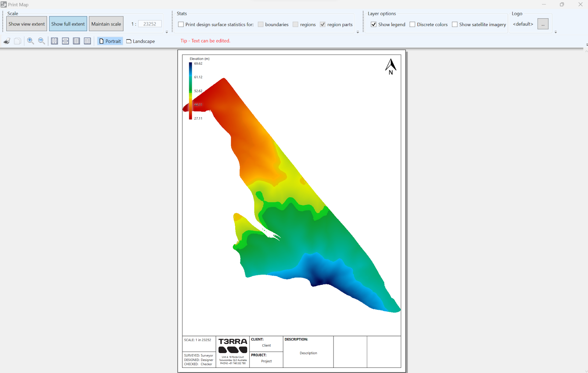Image resolution: width=588 pixels, height=373 pixels.
Task: Uncheck Show legend
Action: (x=374, y=25)
